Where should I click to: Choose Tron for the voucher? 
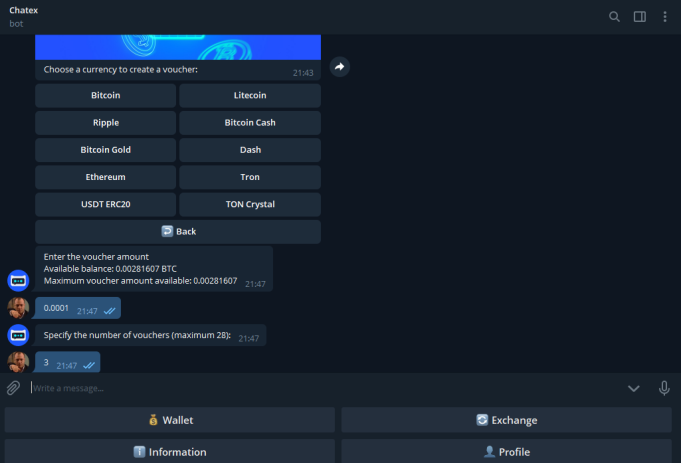(250, 177)
